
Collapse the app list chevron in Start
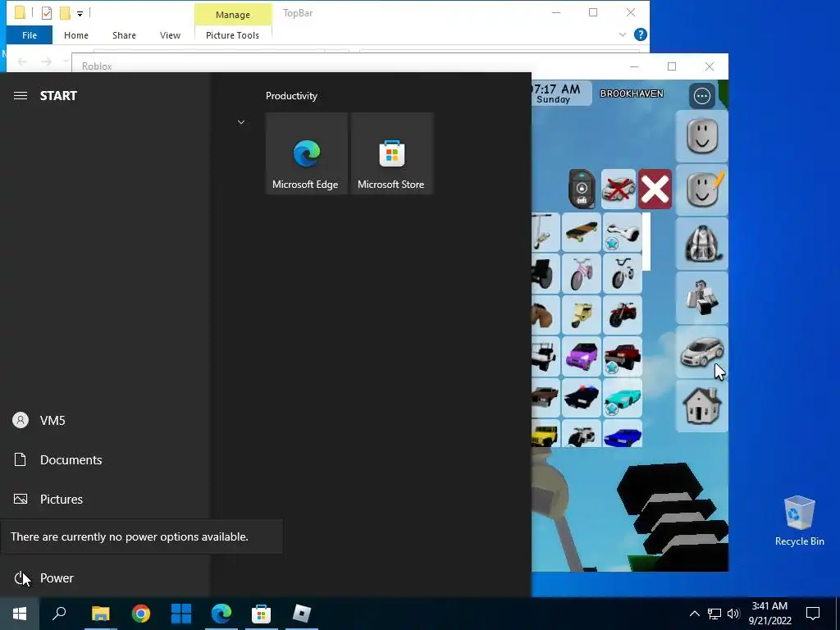click(241, 122)
